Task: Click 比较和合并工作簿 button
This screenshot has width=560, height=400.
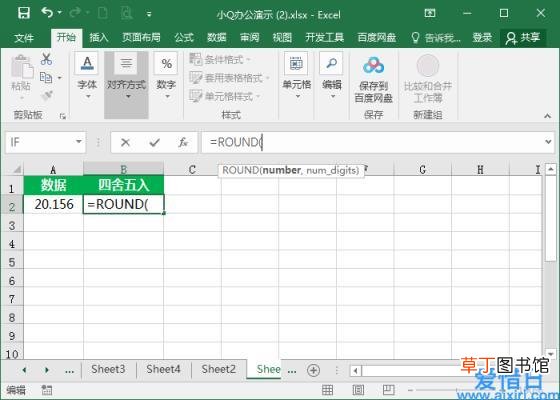Action: tap(428, 79)
